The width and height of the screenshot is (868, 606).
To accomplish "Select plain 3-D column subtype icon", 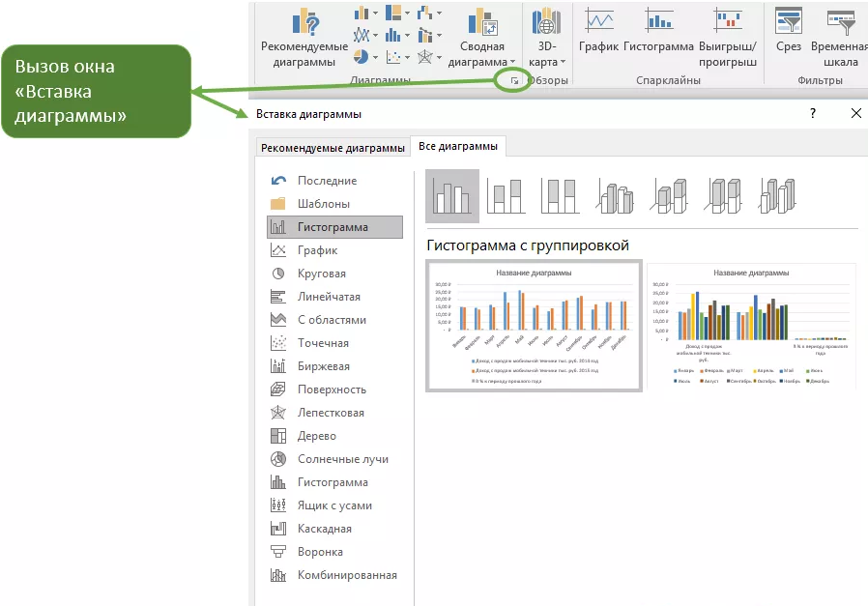I will click(x=777, y=196).
